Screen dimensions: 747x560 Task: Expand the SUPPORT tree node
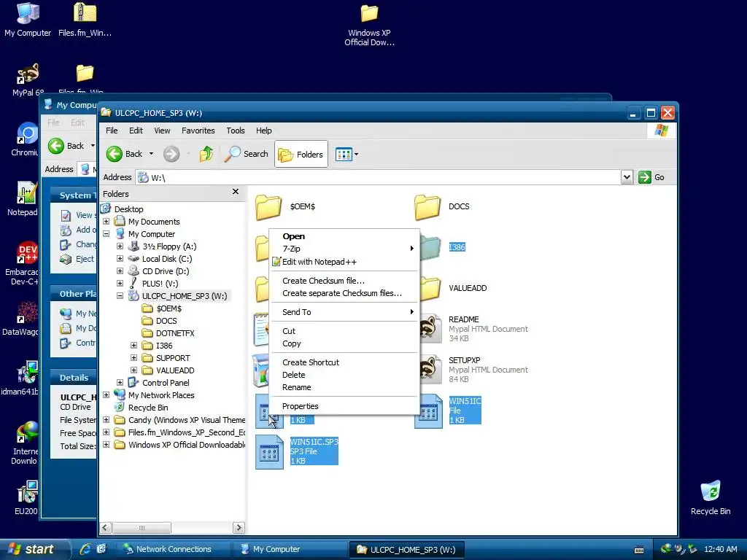[134, 357]
